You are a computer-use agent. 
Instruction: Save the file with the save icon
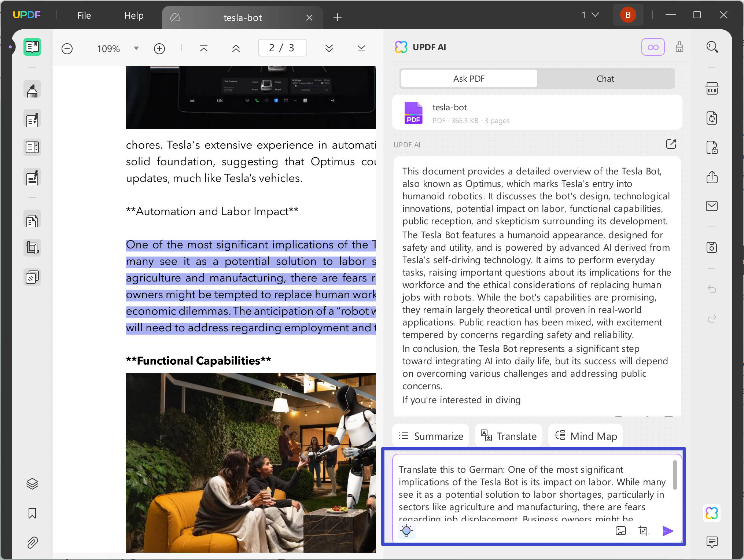tap(712, 247)
